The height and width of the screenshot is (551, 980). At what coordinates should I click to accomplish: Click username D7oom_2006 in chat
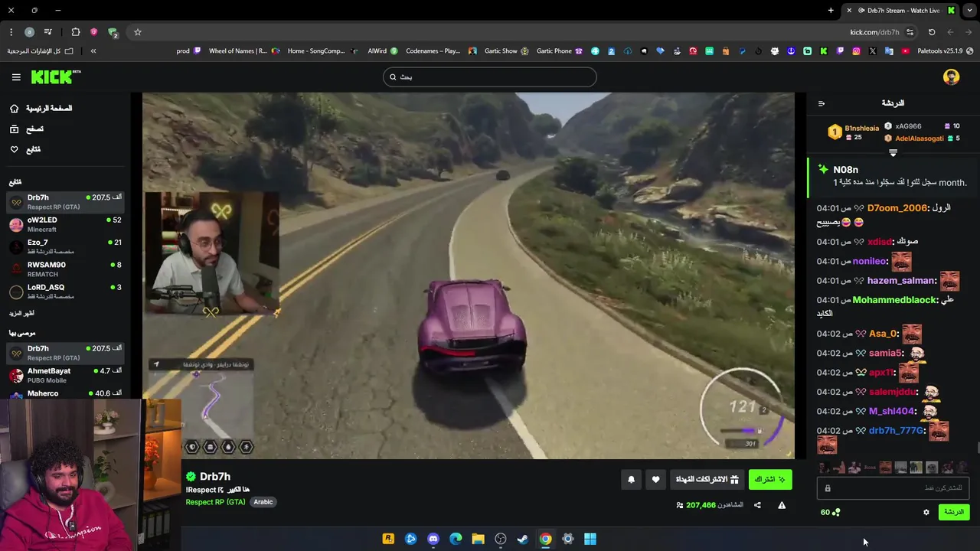coord(897,208)
